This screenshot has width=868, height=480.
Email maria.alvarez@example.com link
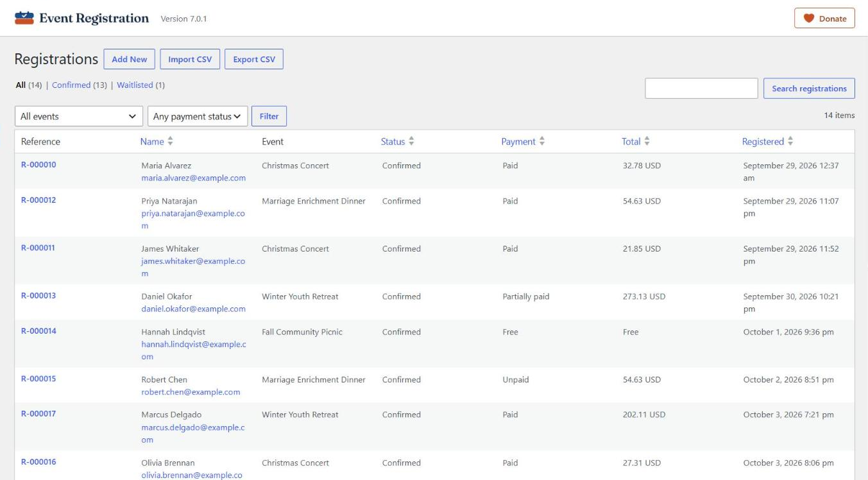click(194, 178)
